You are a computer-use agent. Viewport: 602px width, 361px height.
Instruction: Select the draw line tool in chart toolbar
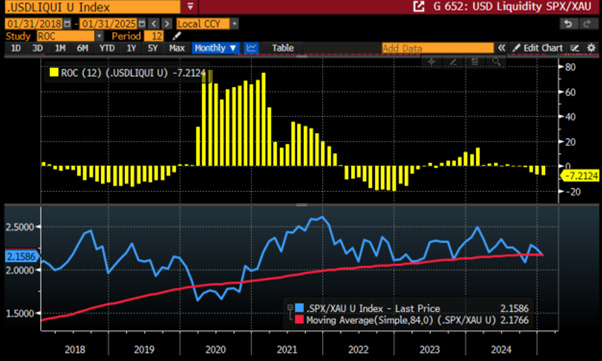click(x=453, y=61)
